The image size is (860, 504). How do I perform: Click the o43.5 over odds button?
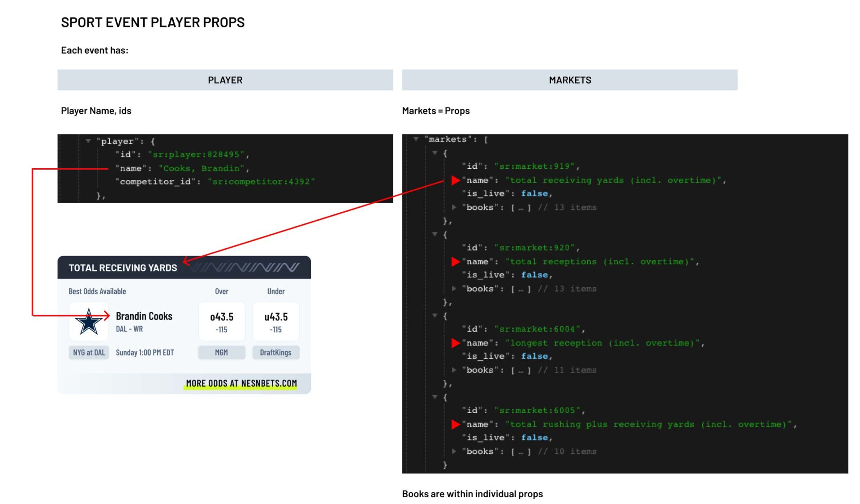click(222, 322)
